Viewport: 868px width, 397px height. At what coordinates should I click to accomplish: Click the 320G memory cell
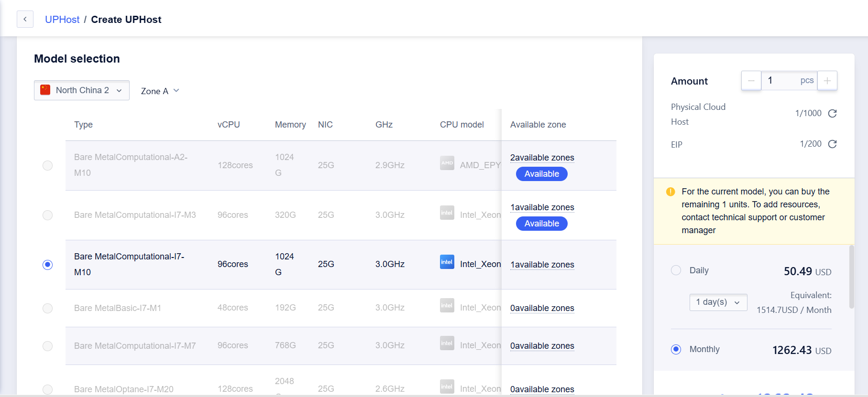click(x=286, y=215)
